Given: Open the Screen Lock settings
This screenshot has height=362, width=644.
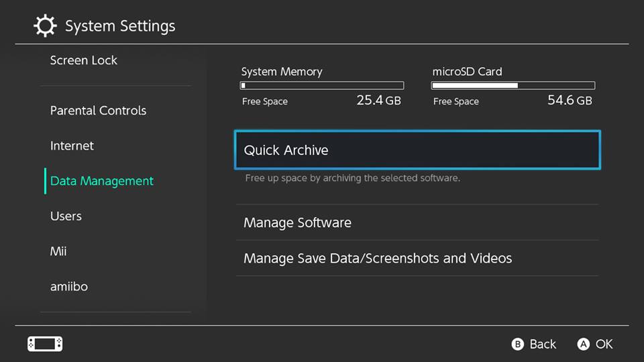Looking at the screenshot, I should tap(84, 60).
